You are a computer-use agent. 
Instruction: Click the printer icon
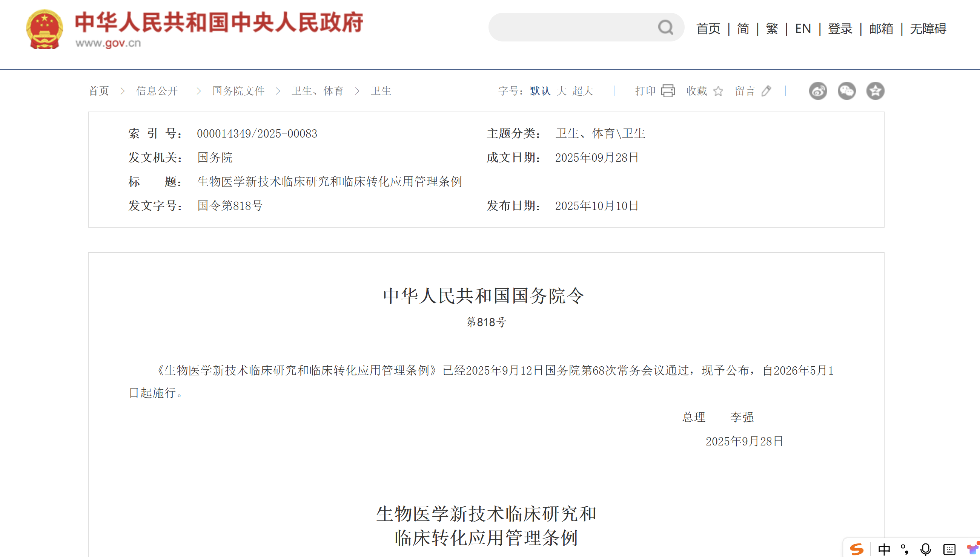(x=668, y=91)
